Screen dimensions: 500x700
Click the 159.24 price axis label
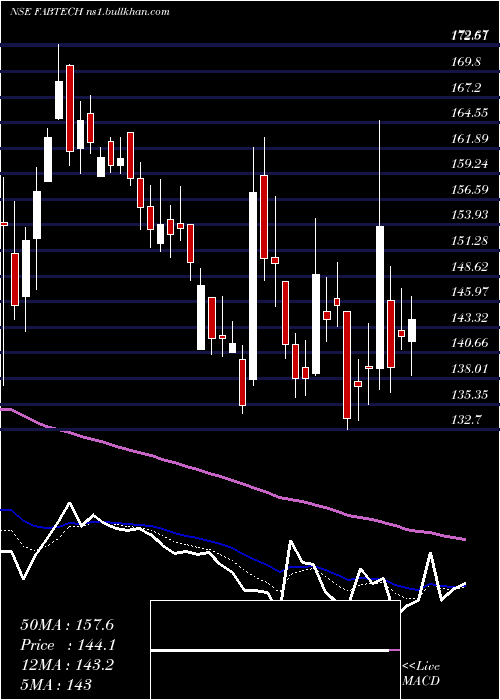point(469,164)
